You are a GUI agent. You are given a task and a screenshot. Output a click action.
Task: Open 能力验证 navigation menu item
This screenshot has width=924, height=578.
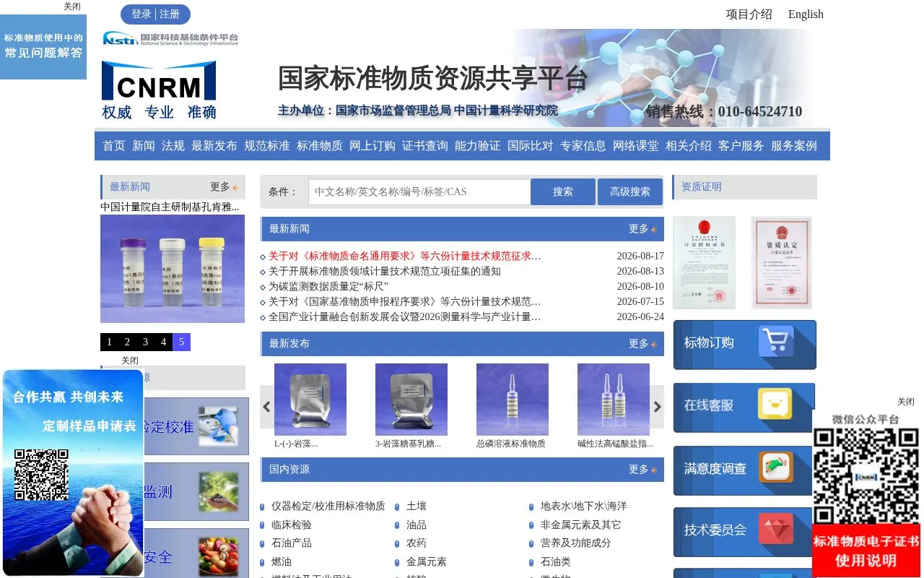pyautogui.click(x=478, y=146)
